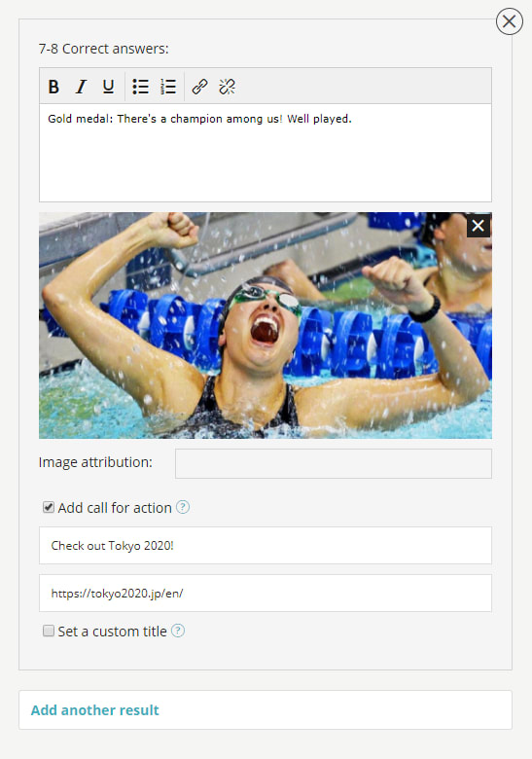Click the tokyo2020.jp URL field
This screenshot has height=759, width=532.
pos(266,593)
